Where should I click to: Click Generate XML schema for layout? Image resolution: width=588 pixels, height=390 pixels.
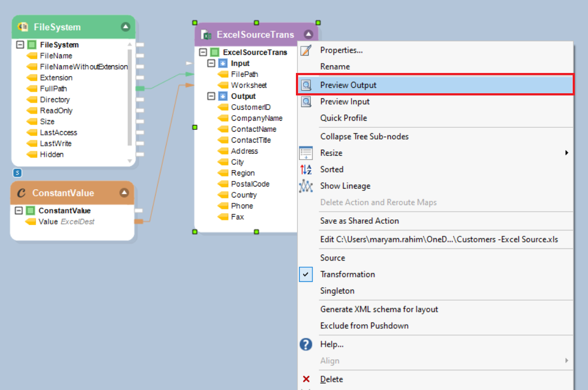click(x=379, y=309)
